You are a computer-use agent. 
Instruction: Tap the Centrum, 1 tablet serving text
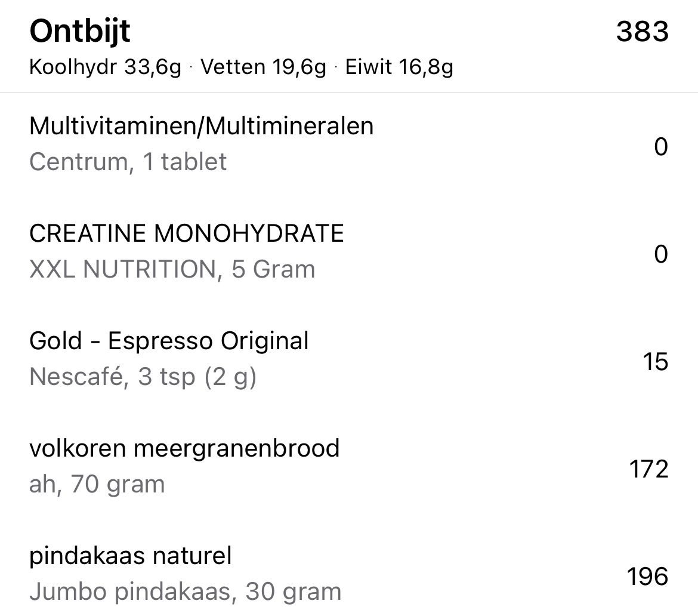click(x=128, y=162)
